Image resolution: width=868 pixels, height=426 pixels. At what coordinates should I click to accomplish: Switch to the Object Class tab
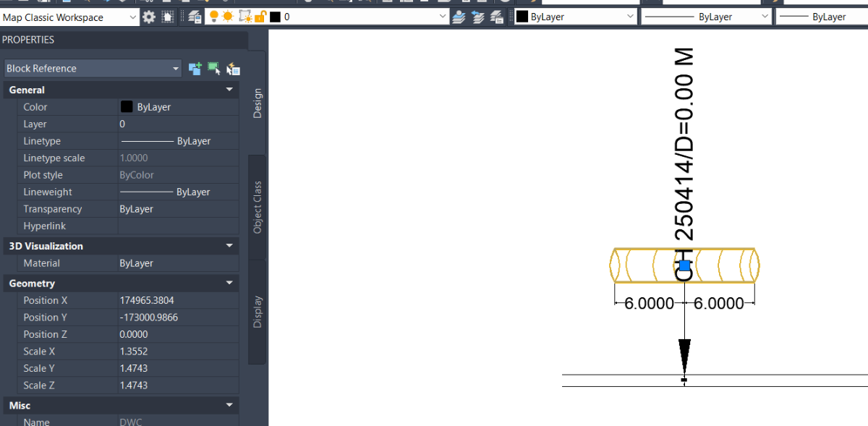(x=258, y=207)
